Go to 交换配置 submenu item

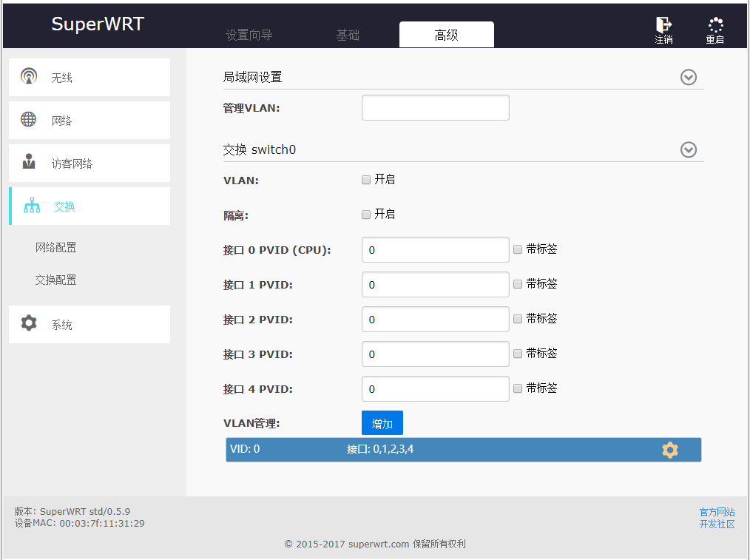pyautogui.click(x=56, y=280)
